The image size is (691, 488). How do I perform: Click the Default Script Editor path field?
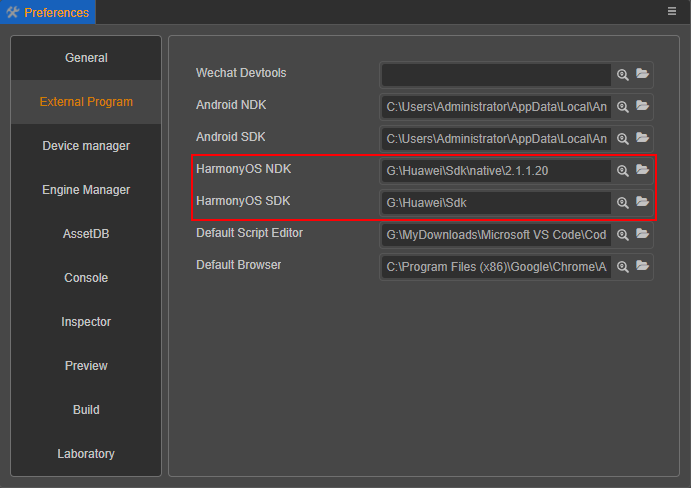point(496,234)
